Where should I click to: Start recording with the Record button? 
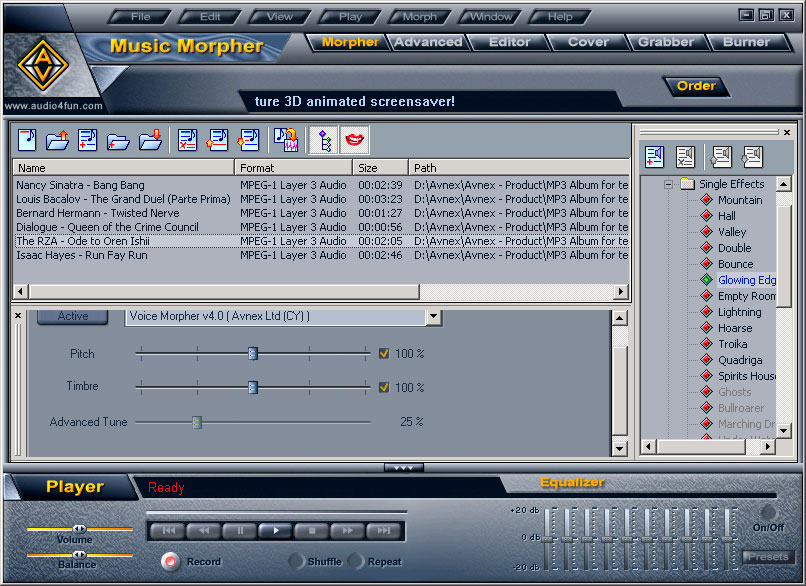170,561
